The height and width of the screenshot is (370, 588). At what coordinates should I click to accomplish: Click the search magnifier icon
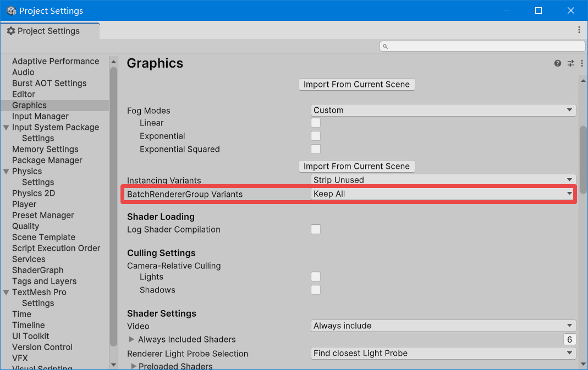[385, 47]
